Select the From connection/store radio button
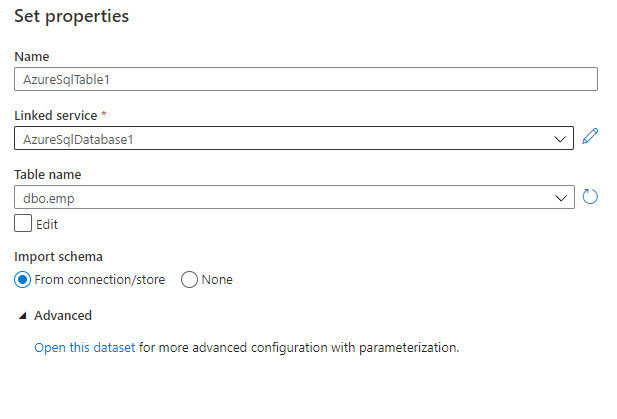617x419 pixels. point(23,280)
